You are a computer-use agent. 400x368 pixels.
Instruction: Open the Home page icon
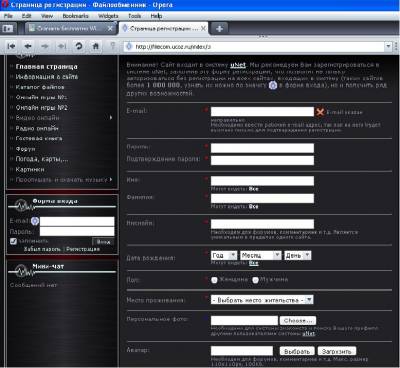tap(96, 46)
